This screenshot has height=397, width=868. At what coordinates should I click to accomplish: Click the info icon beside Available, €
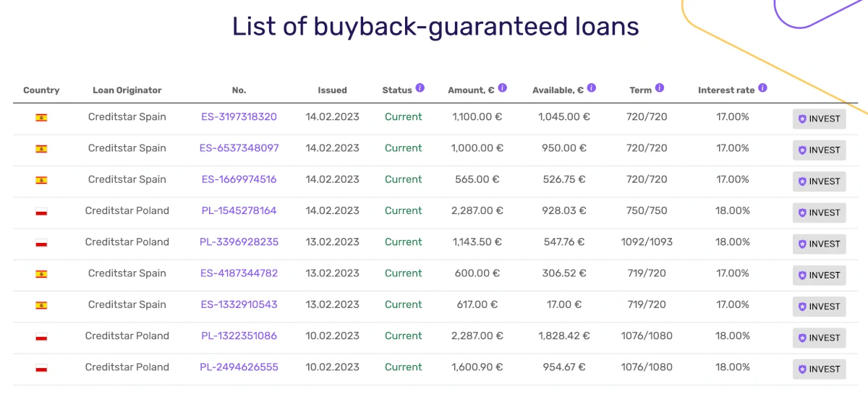coord(592,88)
